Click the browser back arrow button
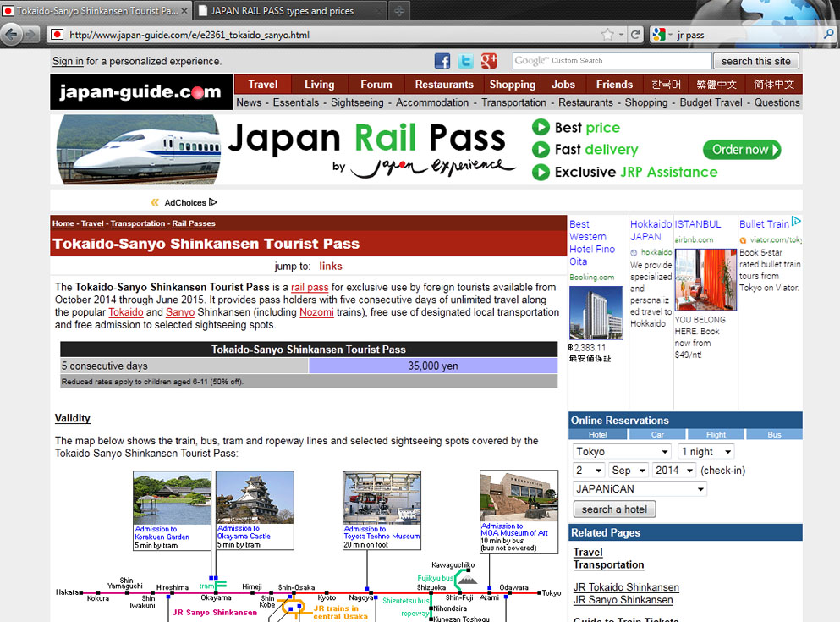 pyautogui.click(x=11, y=35)
